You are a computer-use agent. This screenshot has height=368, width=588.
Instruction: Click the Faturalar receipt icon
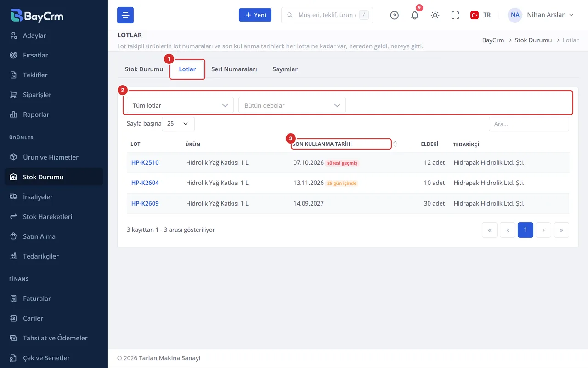(x=14, y=299)
